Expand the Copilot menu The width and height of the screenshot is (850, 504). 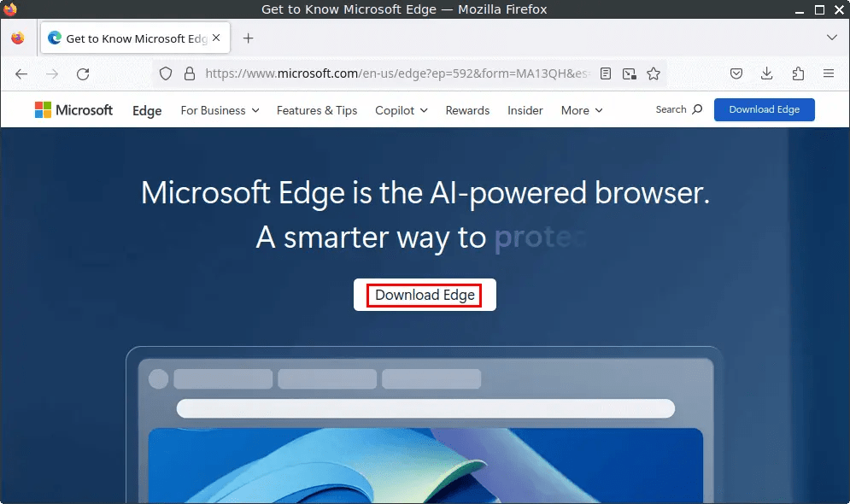402,110
